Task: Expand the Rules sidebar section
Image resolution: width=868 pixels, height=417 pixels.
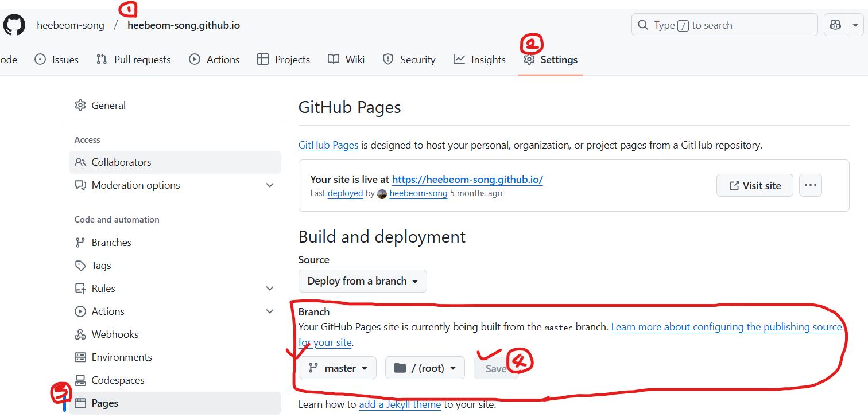Action: (x=175, y=289)
